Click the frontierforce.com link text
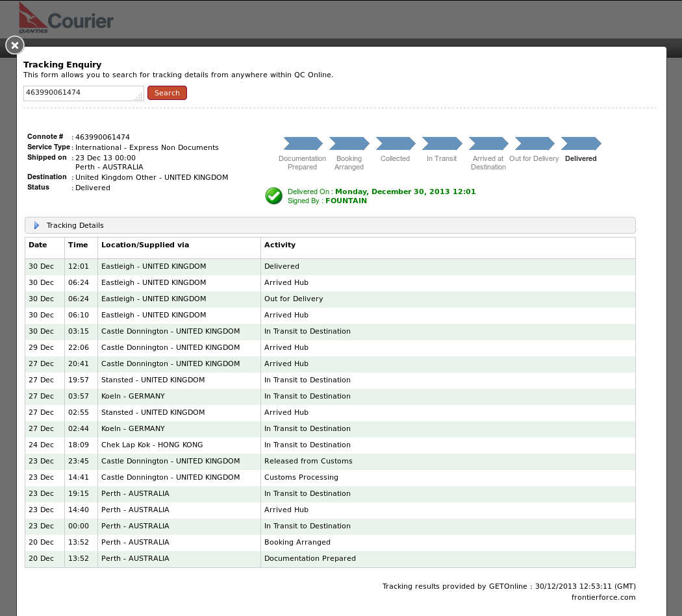This screenshot has width=682, height=616. point(603,597)
